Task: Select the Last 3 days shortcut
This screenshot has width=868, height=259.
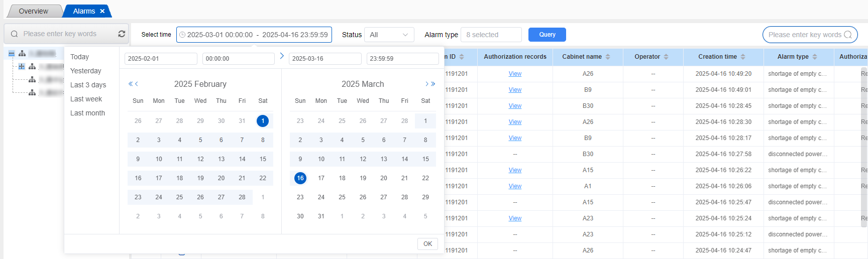Action: [88, 85]
